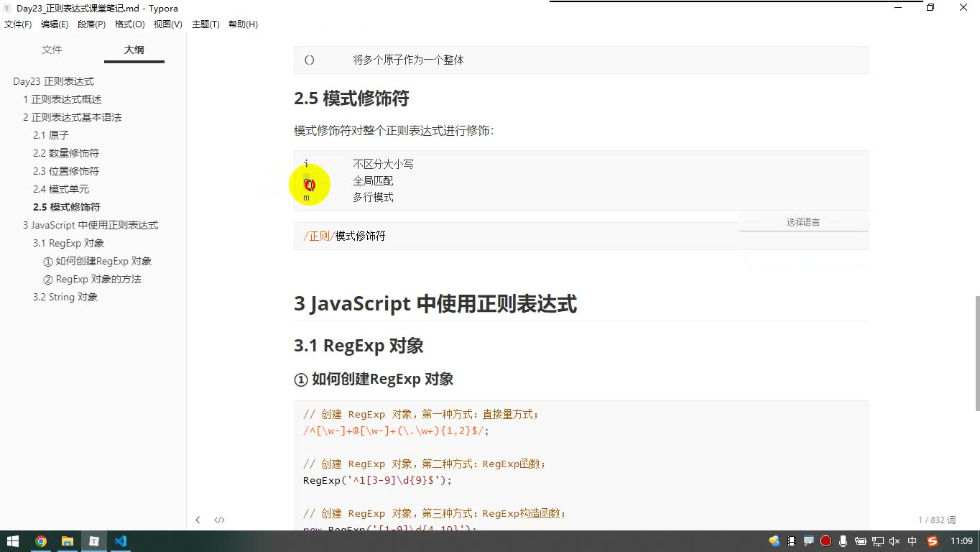Click heading 3.1 RegExp 对象 in document
This screenshot has width=980, height=552.
pyautogui.click(x=359, y=346)
